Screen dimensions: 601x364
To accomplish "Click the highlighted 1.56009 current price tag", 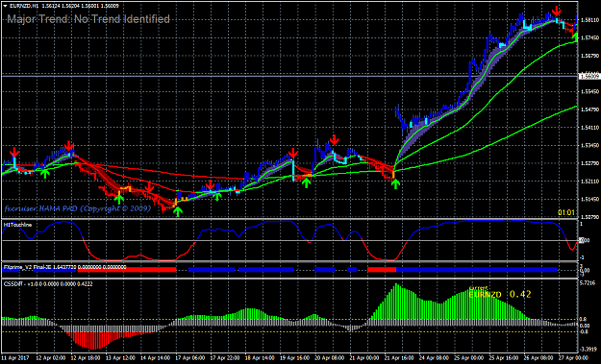I will (589, 76).
